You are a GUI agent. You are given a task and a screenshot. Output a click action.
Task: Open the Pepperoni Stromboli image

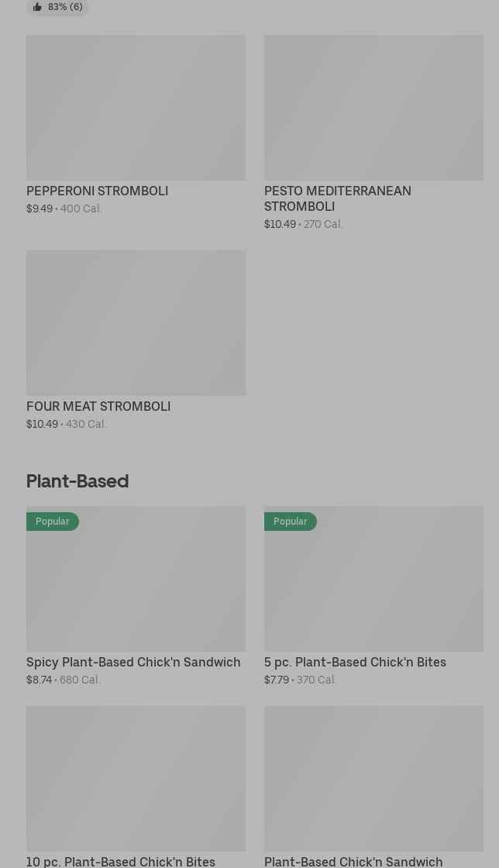(x=136, y=107)
